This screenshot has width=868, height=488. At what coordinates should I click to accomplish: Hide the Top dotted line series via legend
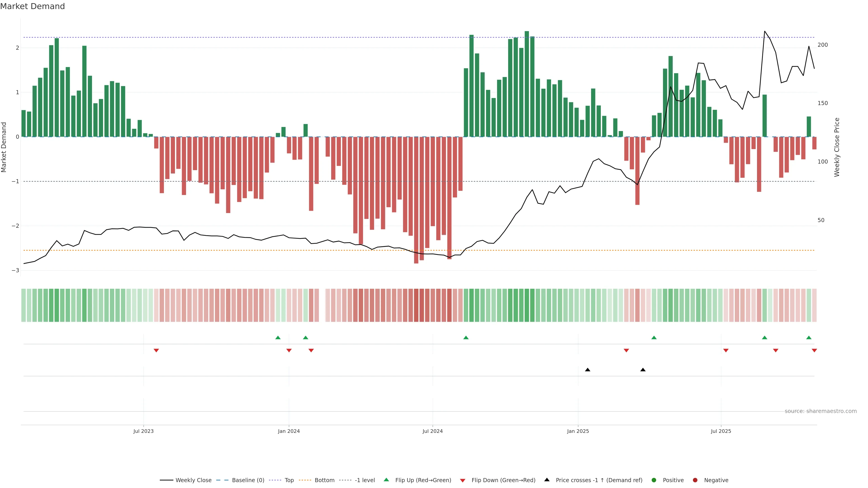click(289, 480)
